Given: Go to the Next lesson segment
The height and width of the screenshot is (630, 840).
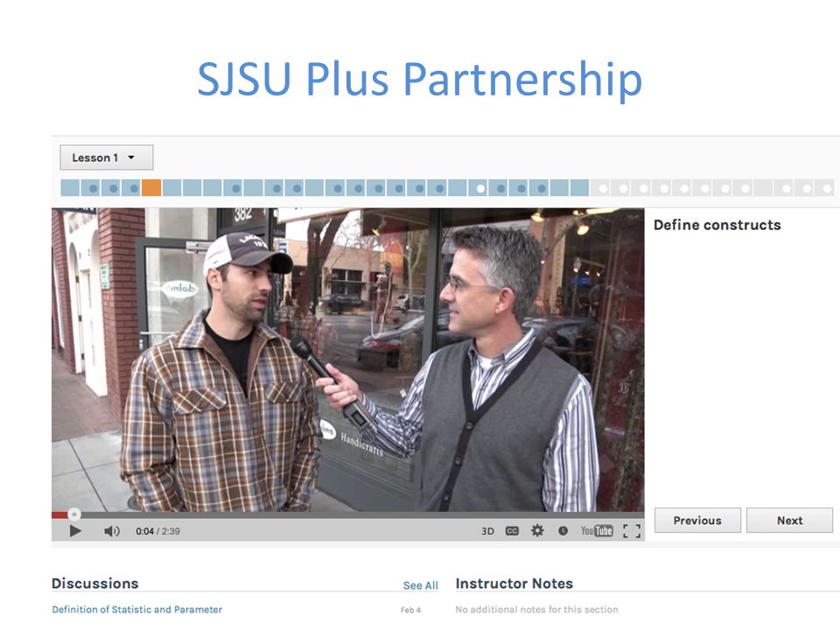Looking at the screenshot, I should pos(789,520).
